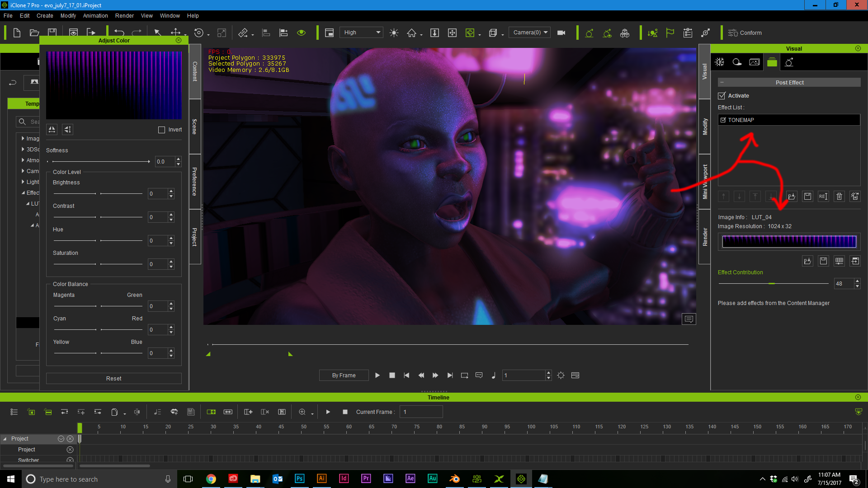Switch to the Modify side tab
Screen dimensions: 868x488
tap(704, 127)
